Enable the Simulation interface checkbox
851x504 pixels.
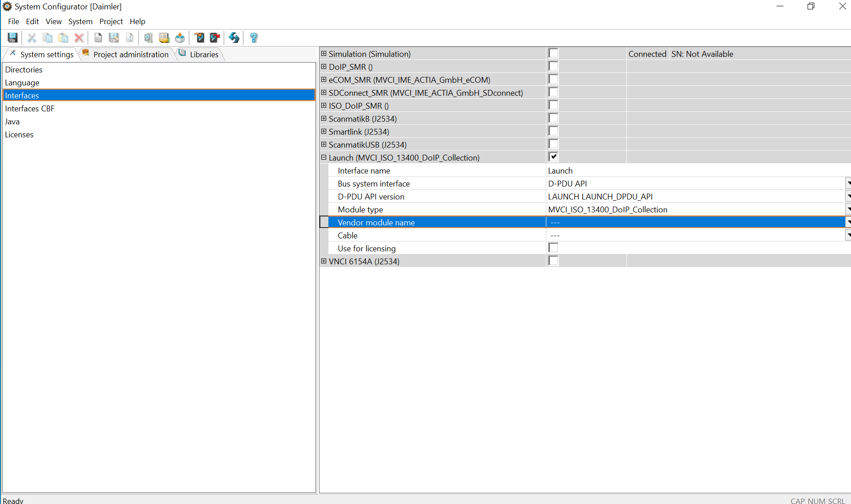pyautogui.click(x=553, y=53)
